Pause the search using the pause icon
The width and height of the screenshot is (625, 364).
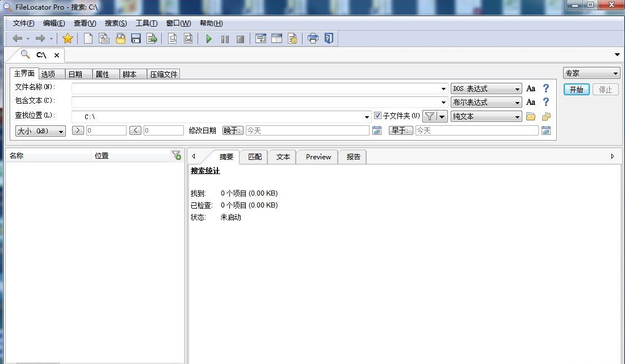point(225,38)
